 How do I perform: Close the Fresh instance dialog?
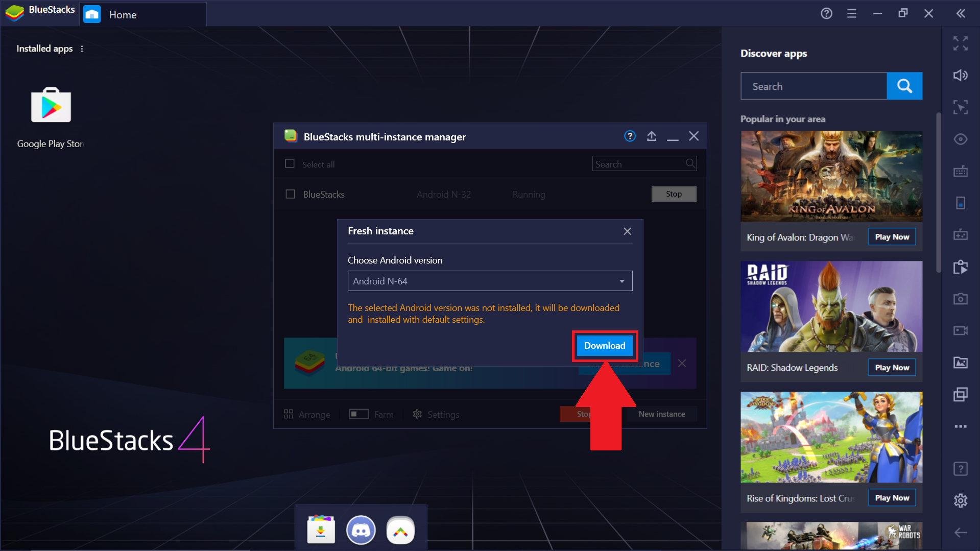coord(627,231)
